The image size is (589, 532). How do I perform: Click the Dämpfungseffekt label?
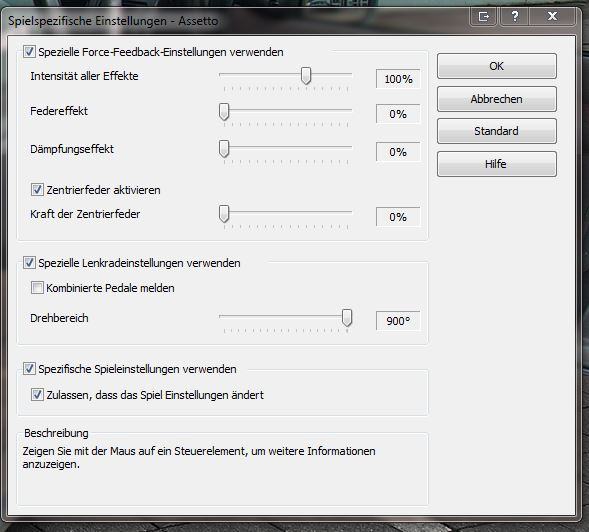pos(72,149)
